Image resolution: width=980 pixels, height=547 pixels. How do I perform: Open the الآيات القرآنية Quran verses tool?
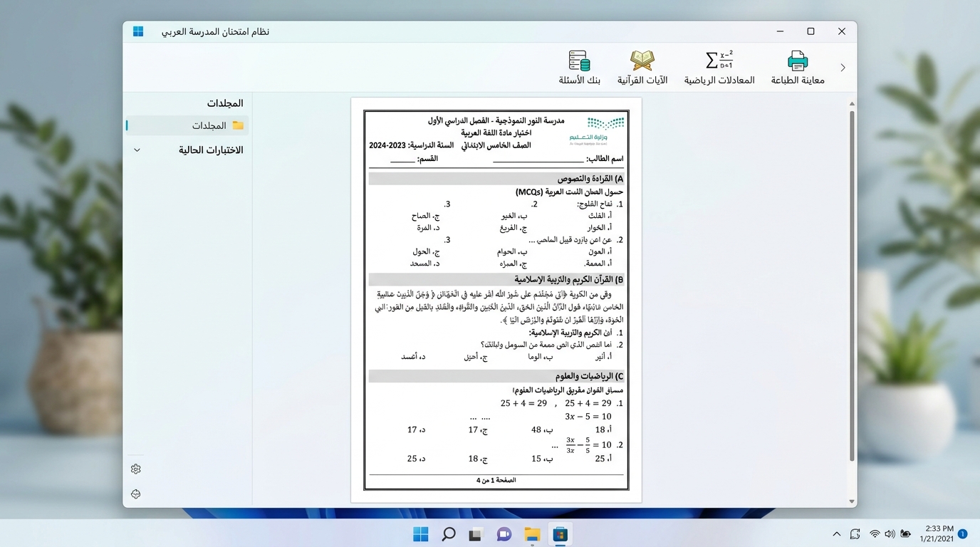click(x=642, y=68)
